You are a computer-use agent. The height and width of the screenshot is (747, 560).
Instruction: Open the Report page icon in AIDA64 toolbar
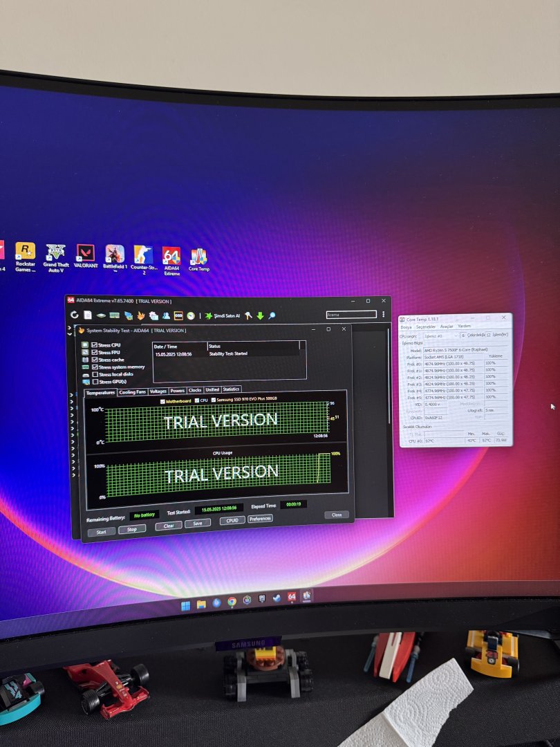[x=88, y=315]
